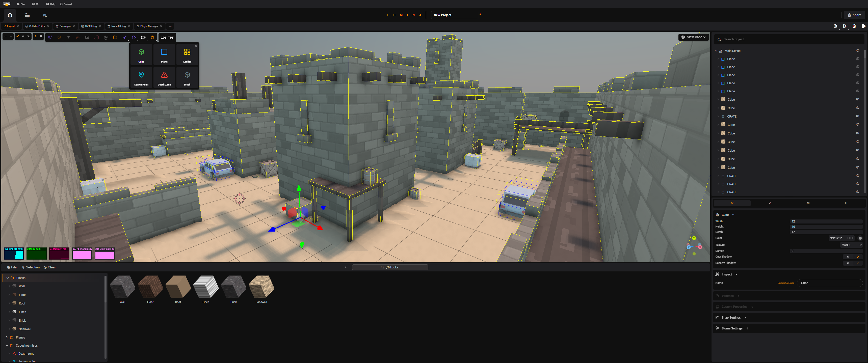Disable Cast Shadow with the X toggle
868x363 pixels.
[848, 257]
